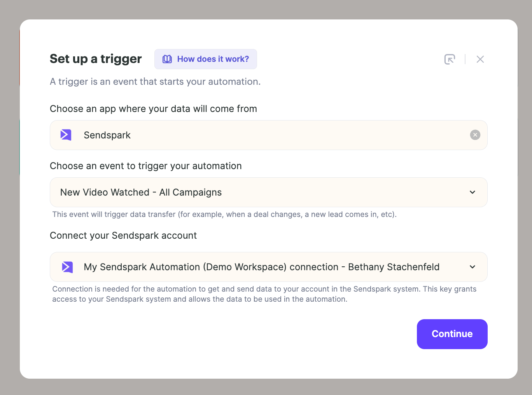Click 'Choose an event to trigger' label
532x395 pixels.
point(146,166)
